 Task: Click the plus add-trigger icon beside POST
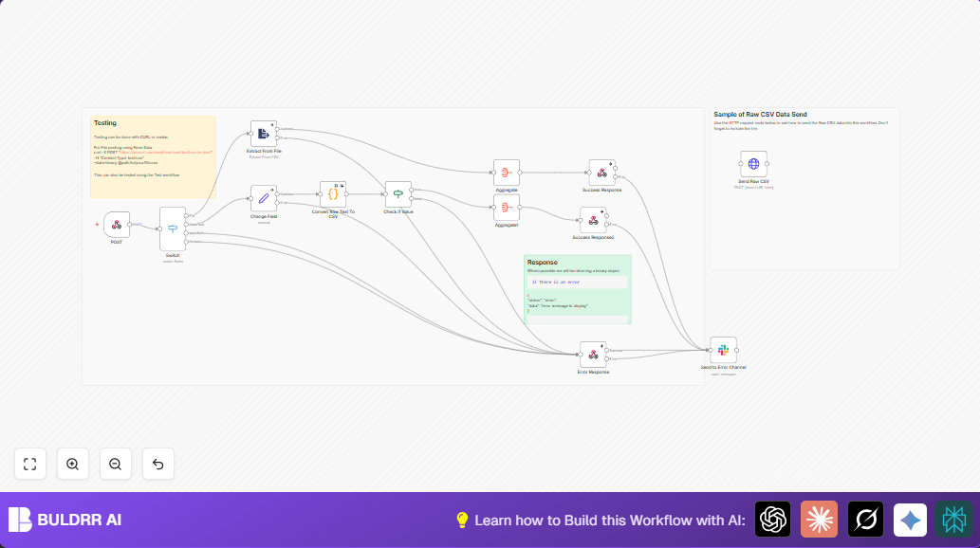97,225
